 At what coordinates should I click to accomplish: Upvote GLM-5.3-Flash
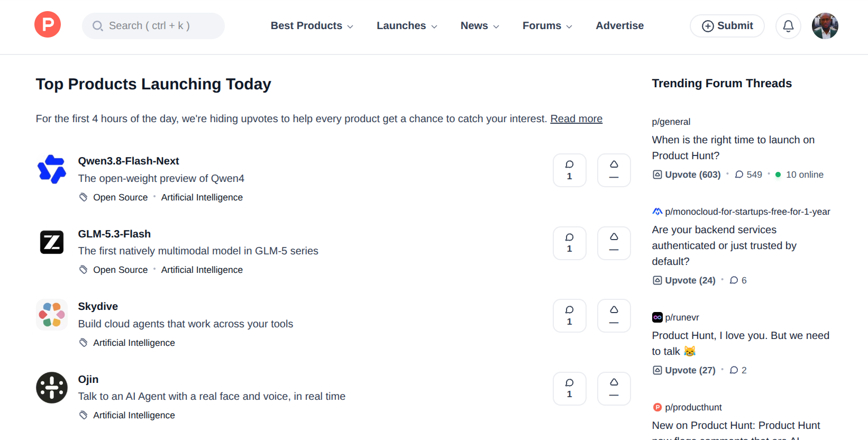tap(614, 243)
